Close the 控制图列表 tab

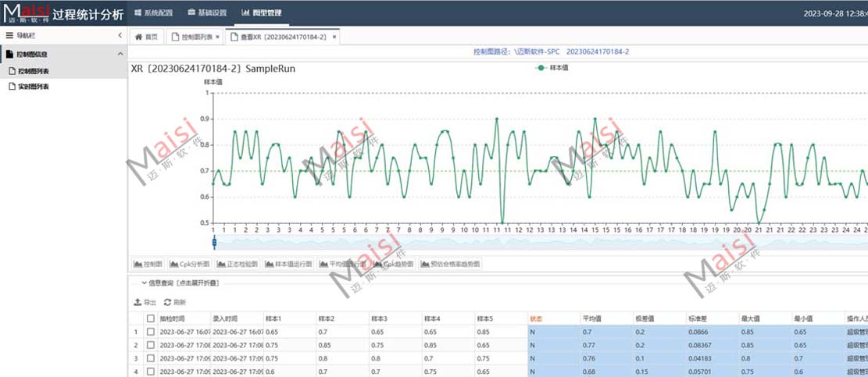217,37
